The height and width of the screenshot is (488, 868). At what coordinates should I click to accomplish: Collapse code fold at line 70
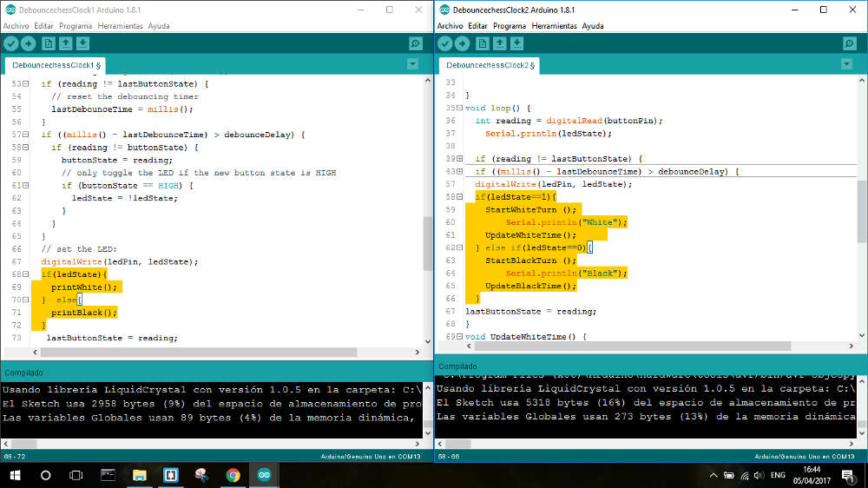(x=25, y=300)
